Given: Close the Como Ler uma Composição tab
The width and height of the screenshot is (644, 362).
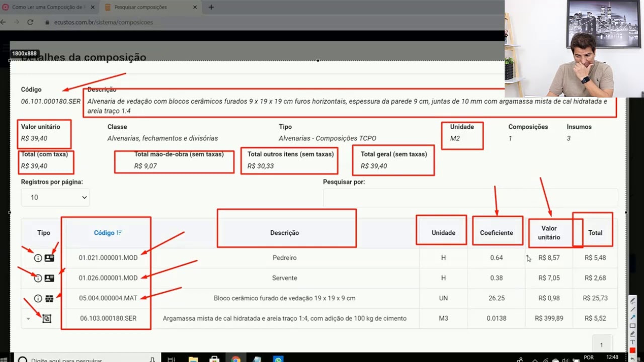Looking at the screenshot, I should click(x=92, y=7).
